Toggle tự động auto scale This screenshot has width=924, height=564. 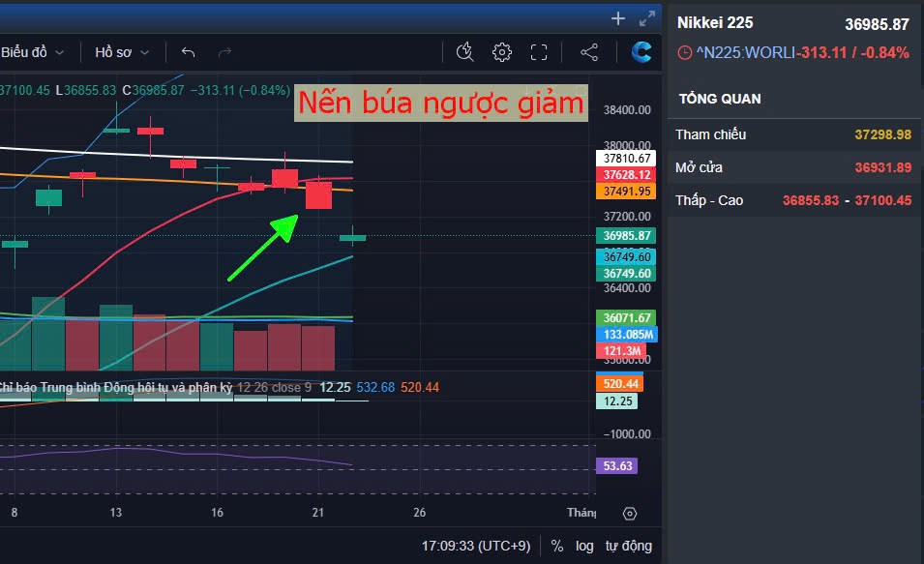click(629, 546)
